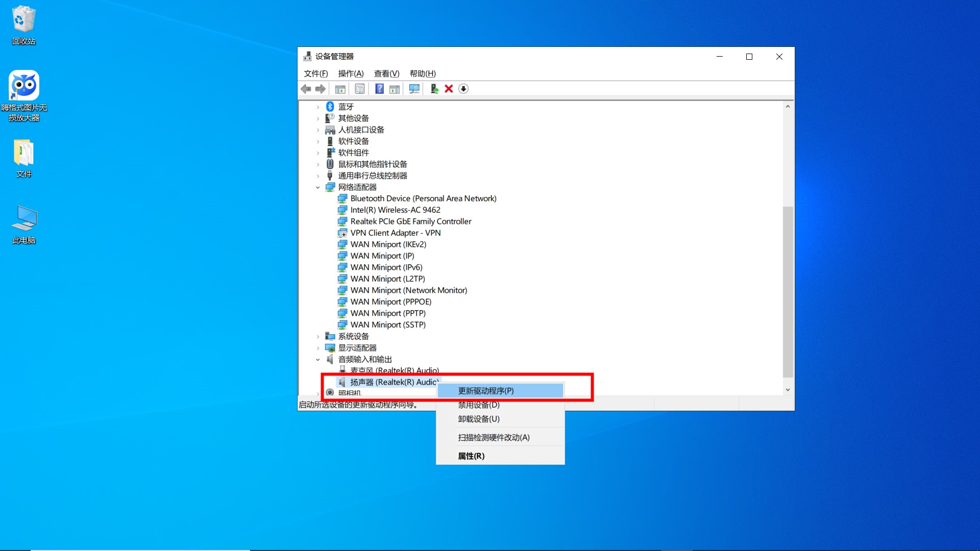Click the blue Help question-mark icon
The image size is (980, 551).
point(379,89)
